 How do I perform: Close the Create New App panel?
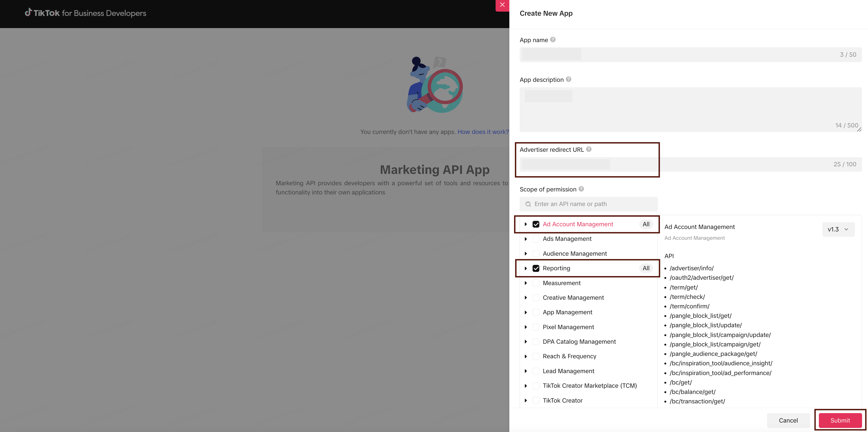[x=502, y=5]
